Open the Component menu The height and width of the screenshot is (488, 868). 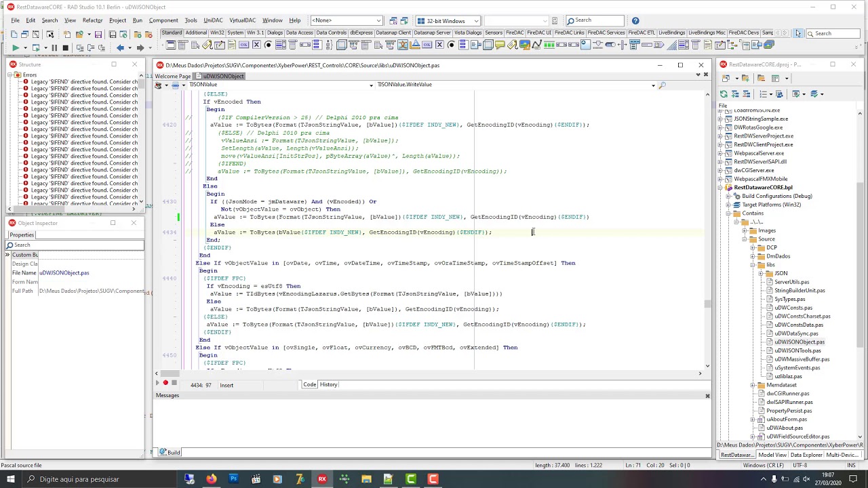[x=163, y=20]
